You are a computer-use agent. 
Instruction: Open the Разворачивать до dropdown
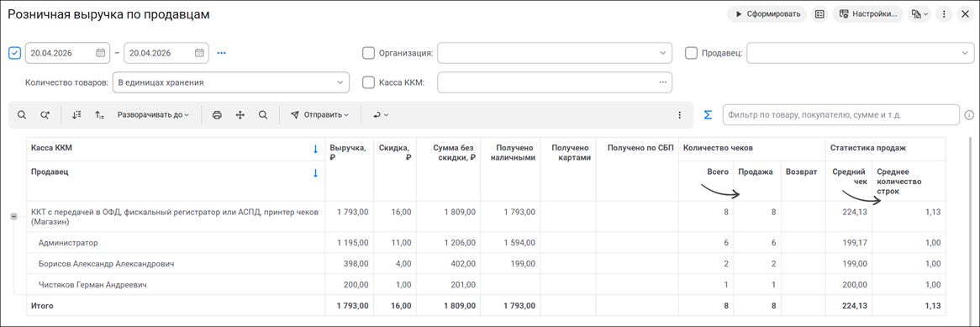click(x=153, y=115)
